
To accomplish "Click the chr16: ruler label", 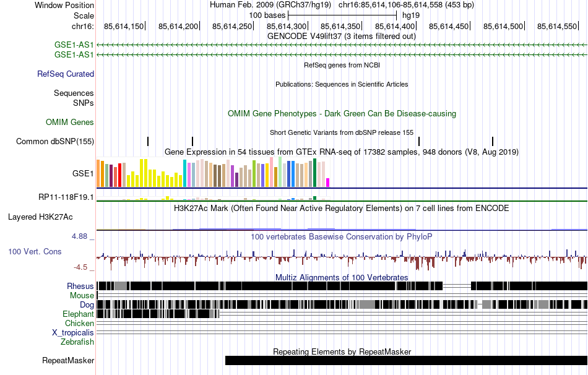I will 82,26.
